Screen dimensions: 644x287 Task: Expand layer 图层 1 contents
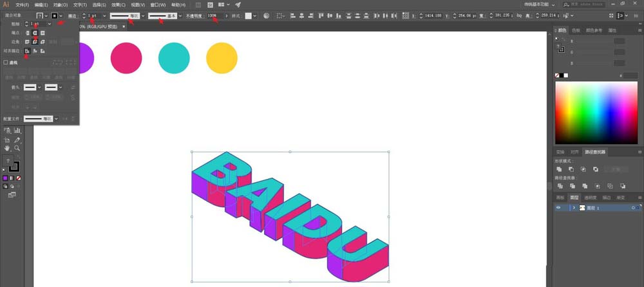(574, 208)
